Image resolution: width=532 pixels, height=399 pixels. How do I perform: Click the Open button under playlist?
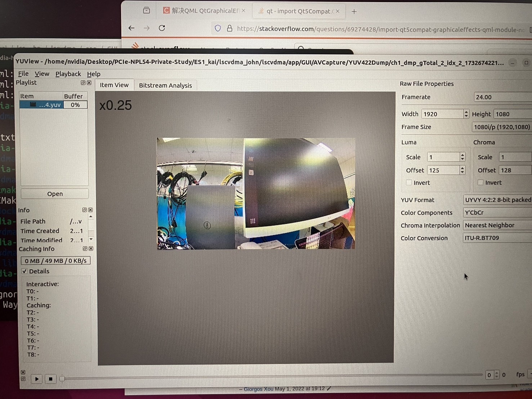click(55, 194)
